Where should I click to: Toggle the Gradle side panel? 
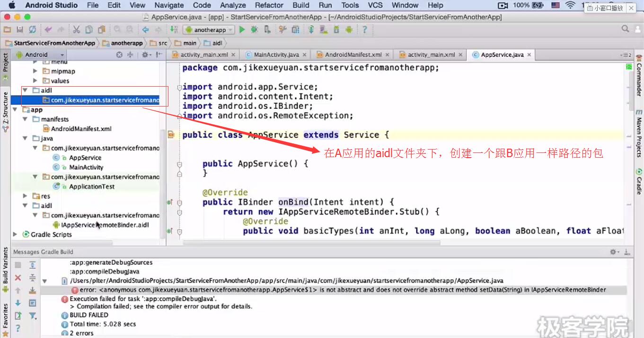(x=639, y=181)
